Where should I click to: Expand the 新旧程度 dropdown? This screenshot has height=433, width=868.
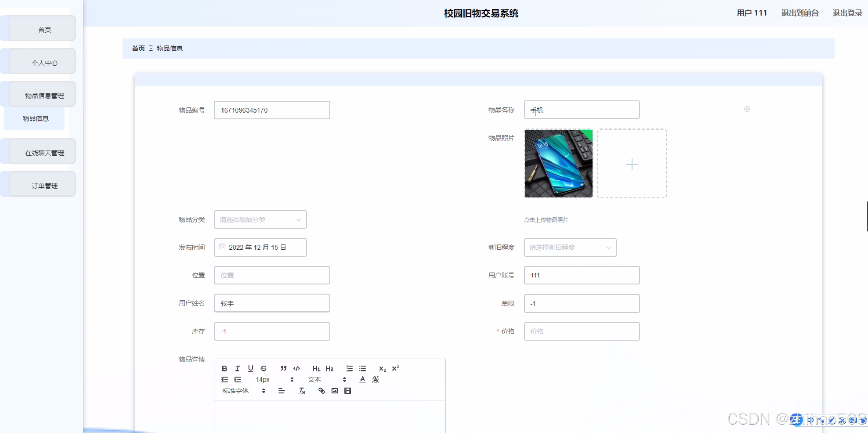[x=570, y=247]
